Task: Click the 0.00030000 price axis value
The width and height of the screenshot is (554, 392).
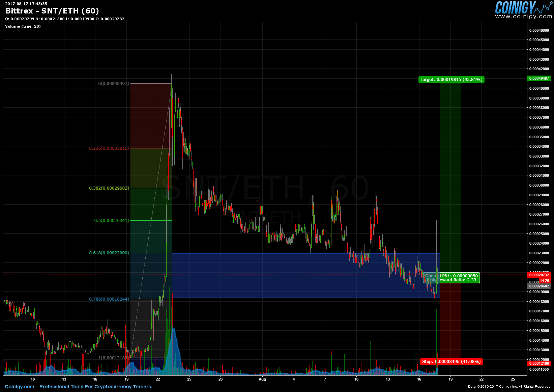Action: click(539, 185)
